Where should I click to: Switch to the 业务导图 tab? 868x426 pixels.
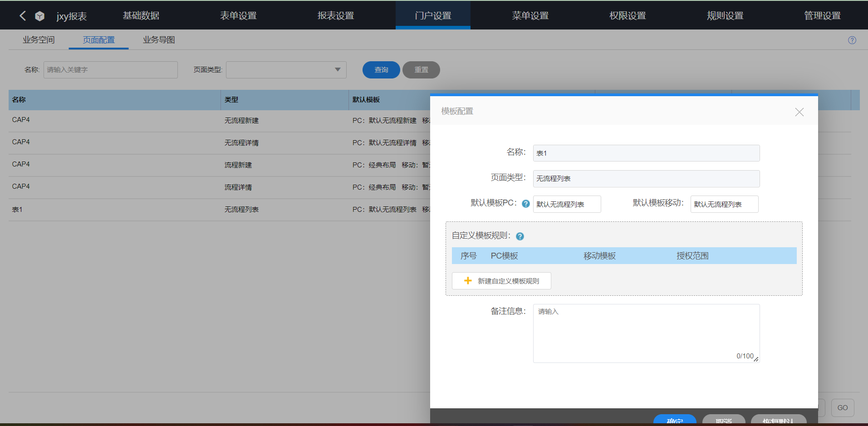(159, 40)
